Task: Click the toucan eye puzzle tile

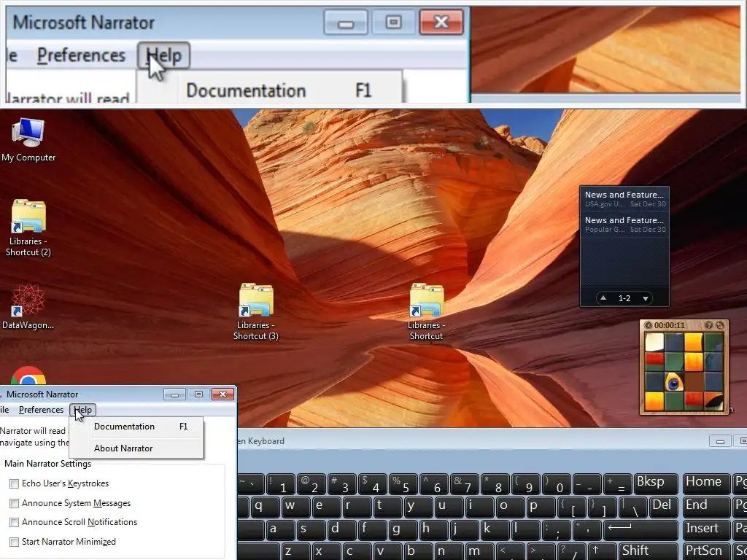Action: [x=673, y=382]
